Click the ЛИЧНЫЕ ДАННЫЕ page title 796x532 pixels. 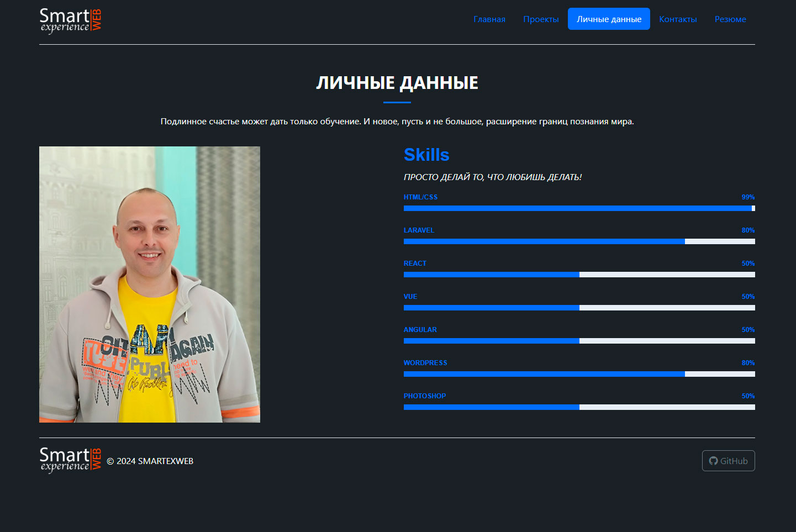click(x=397, y=83)
